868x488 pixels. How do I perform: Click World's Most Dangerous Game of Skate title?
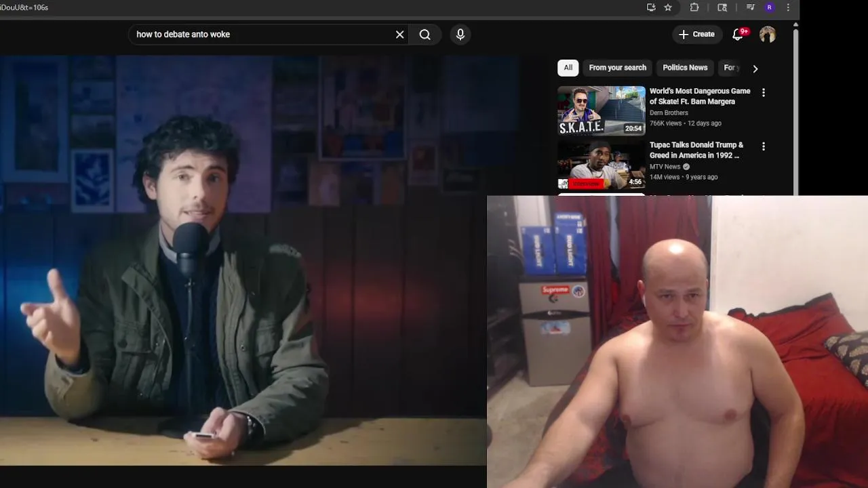(x=700, y=96)
